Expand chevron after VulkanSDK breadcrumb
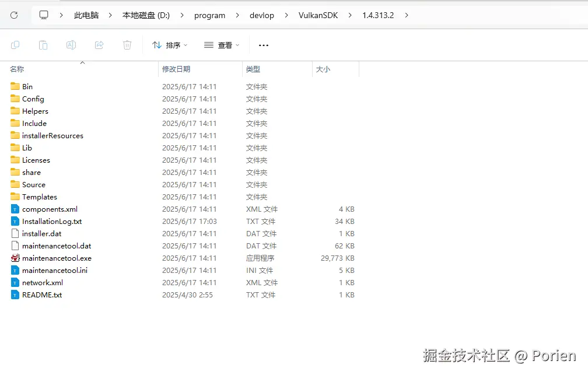This screenshot has width=588, height=375. pos(350,15)
